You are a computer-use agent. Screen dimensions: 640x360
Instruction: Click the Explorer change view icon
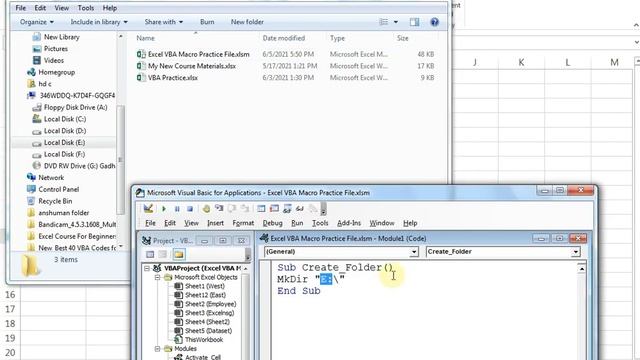384,22
